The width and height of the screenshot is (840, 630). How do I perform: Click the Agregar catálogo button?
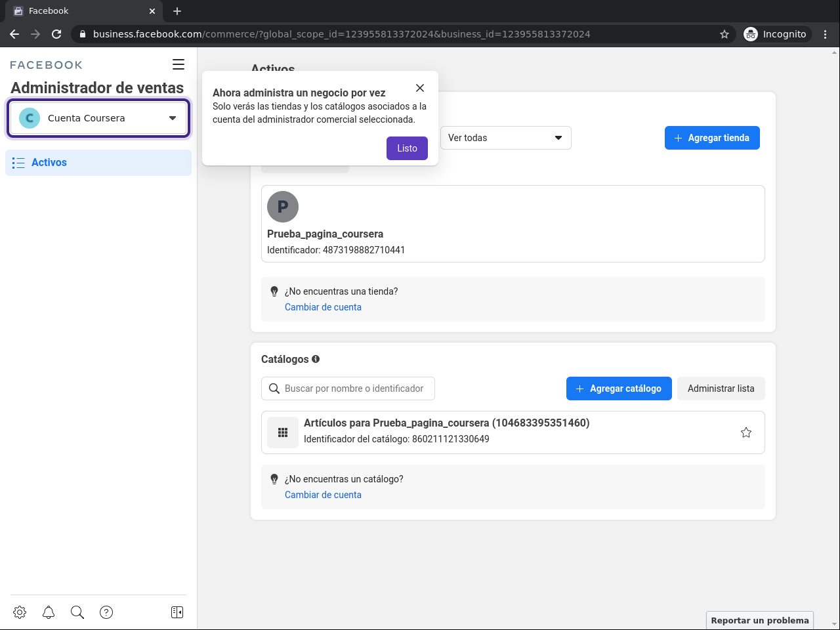click(x=619, y=388)
